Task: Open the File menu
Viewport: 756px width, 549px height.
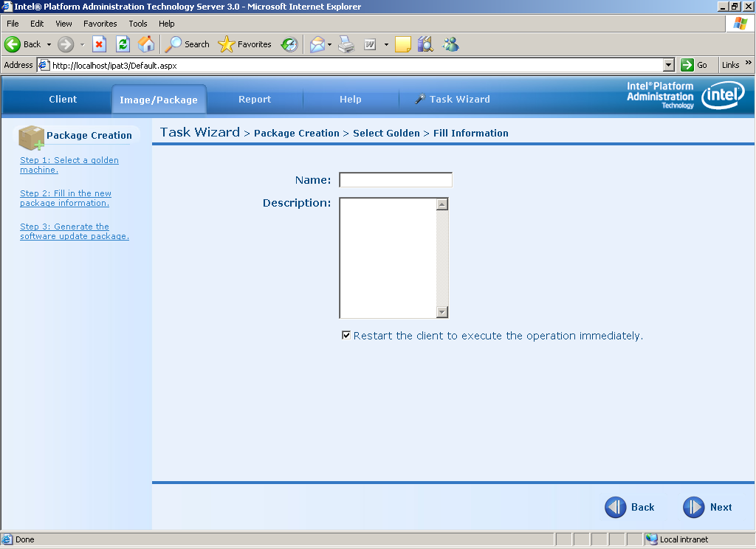Action: coord(13,24)
